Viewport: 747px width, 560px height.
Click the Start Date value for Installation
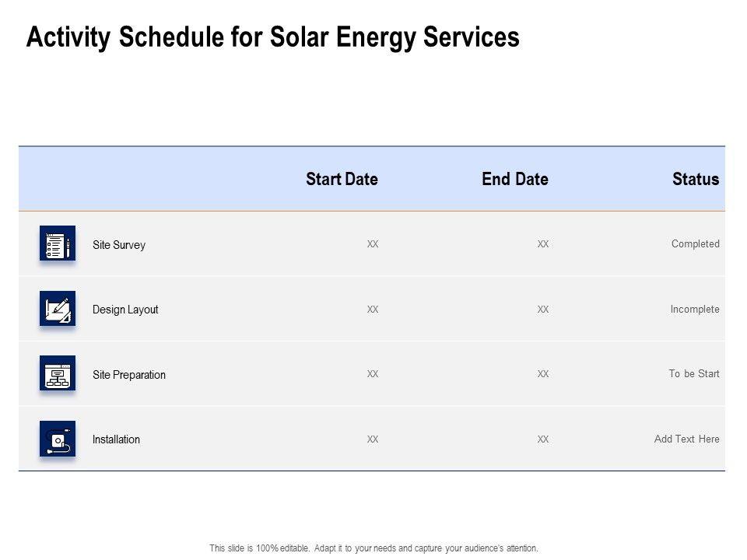point(373,439)
